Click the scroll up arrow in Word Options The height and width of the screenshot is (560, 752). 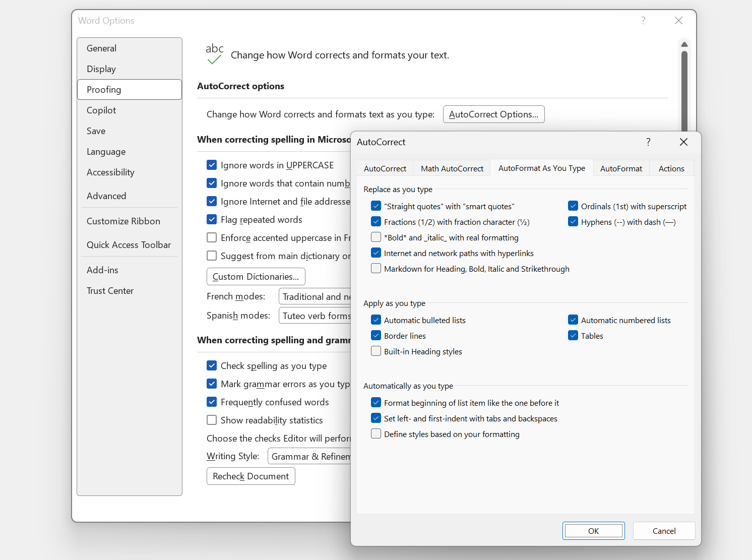684,44
